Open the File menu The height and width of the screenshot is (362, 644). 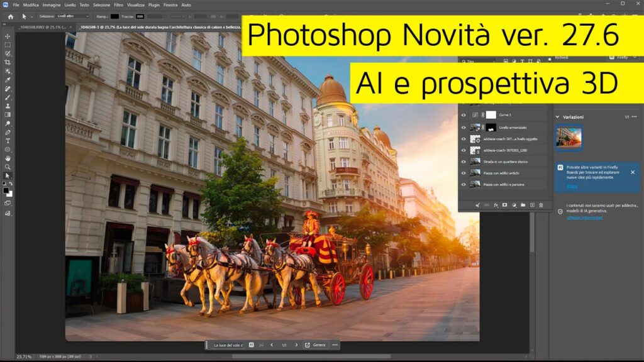(16, 5)
